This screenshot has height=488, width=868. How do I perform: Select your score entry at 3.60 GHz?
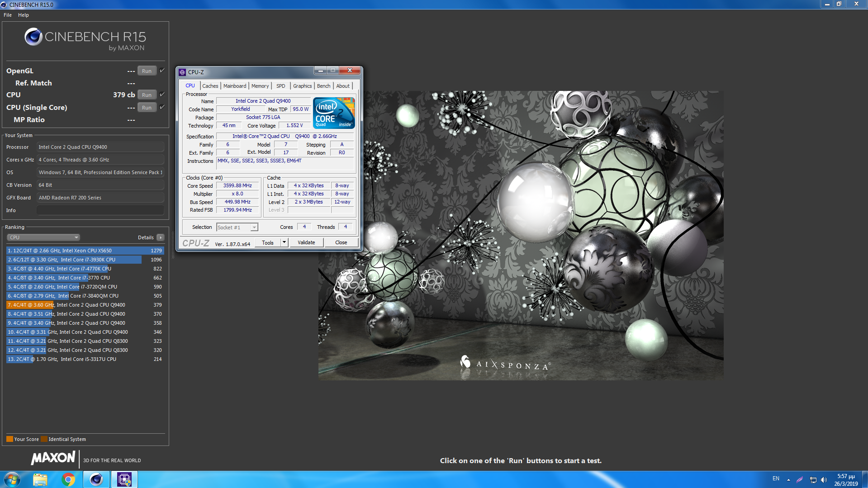point(85,305)
